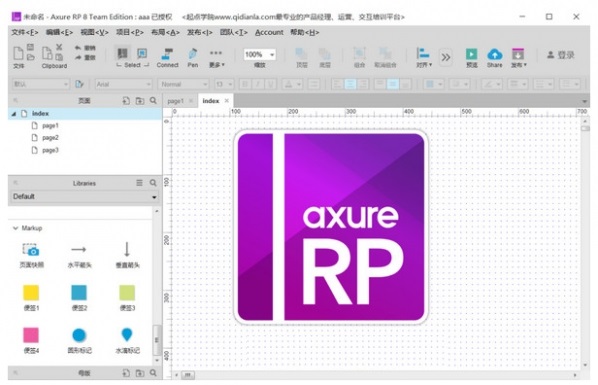Open the 编辑 menu
The height and width of the screenshot is (385, 598).
[x=59, y=32]
